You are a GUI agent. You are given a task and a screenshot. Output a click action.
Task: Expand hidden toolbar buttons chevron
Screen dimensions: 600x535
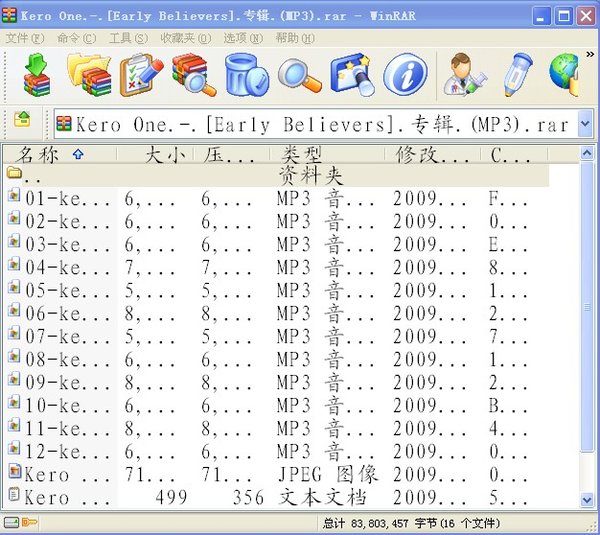click(590, 55)
